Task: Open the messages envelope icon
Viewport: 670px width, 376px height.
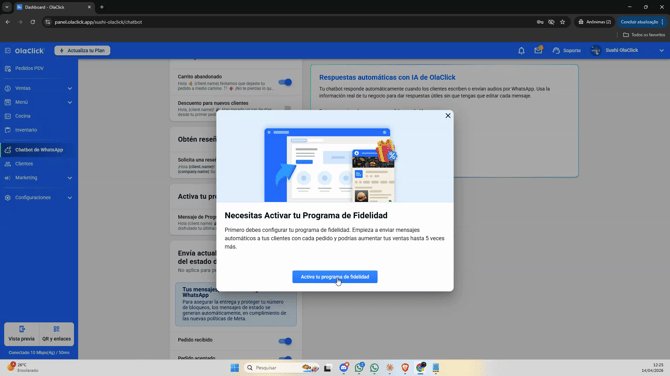Action: pos(538,50)
